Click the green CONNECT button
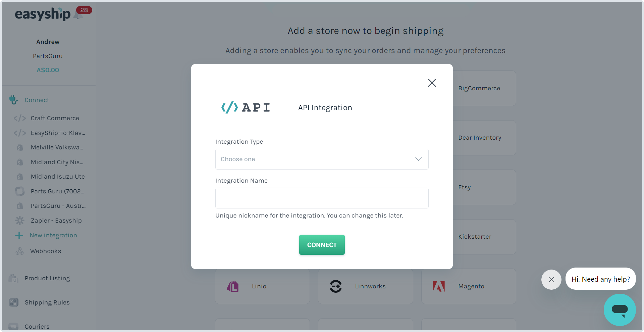This screenshot has height=332, width=644. pyautogui.click(x=322, y=245)
